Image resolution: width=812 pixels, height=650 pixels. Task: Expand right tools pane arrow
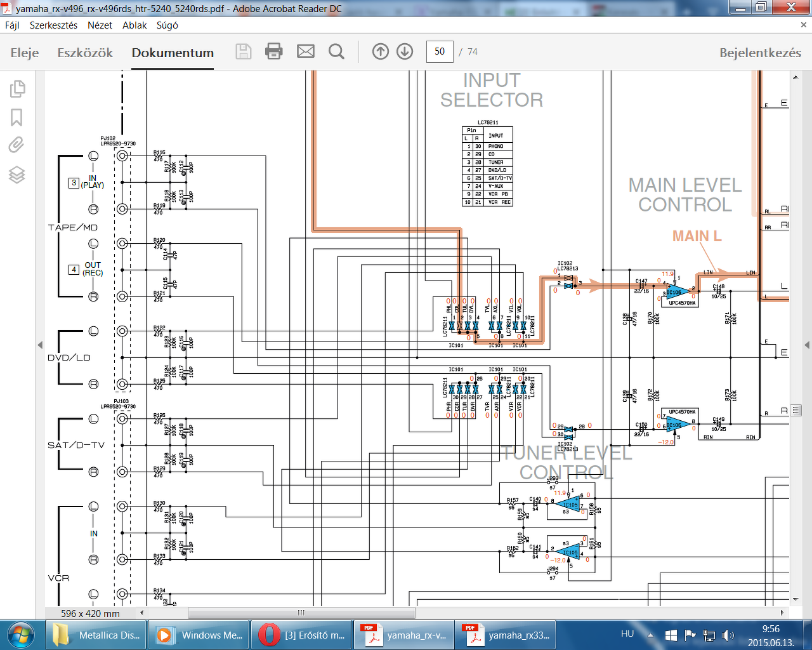click(807, 345)
